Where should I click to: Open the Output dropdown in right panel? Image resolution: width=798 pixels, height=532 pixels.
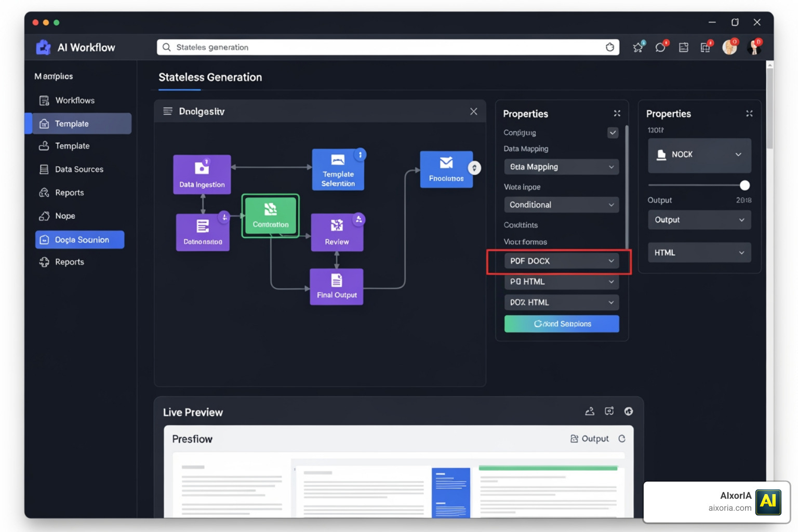pos(699,220)
